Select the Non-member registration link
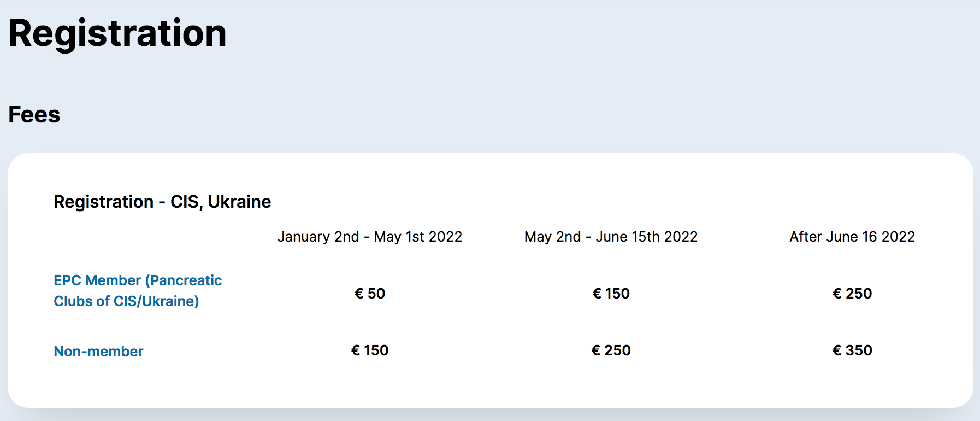Screen dimensions: 980x421 click(98, 352)
